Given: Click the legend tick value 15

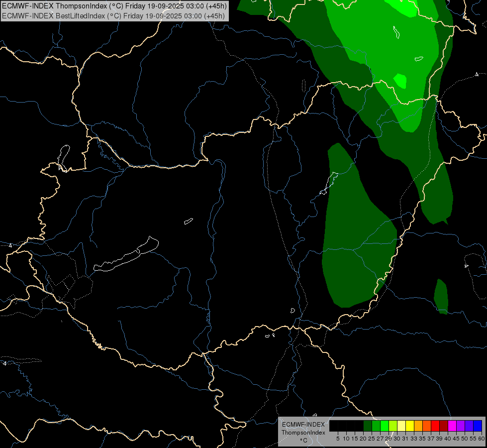Looking at the screenshot, I should pyautogui.click(x=355, y=439).
